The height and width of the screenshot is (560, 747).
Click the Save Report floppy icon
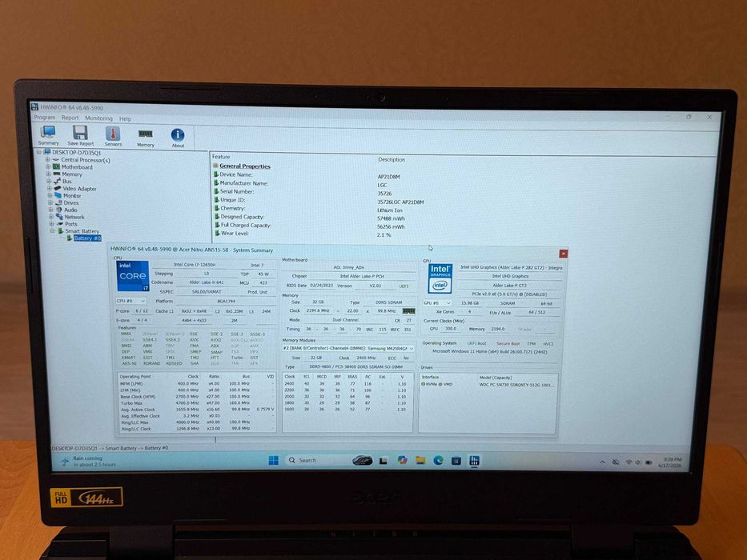tap(80, 135)
